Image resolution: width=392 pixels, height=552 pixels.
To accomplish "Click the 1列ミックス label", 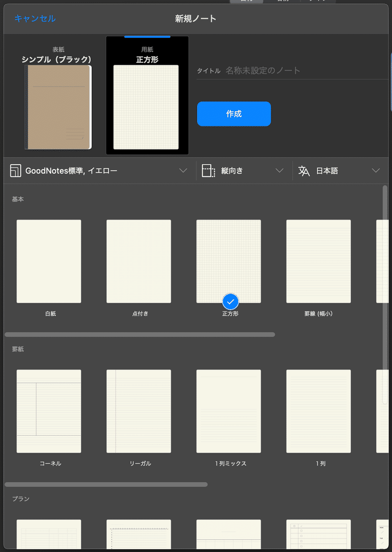I will point(230,463).
